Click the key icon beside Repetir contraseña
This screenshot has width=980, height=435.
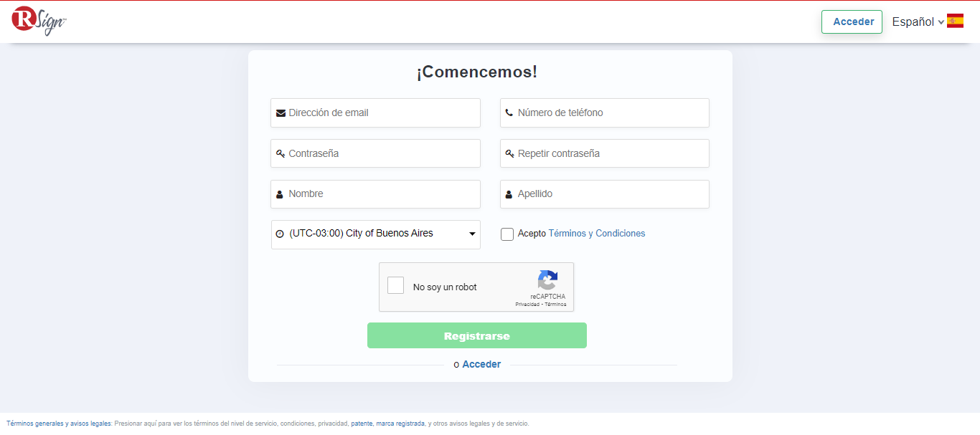509,154
